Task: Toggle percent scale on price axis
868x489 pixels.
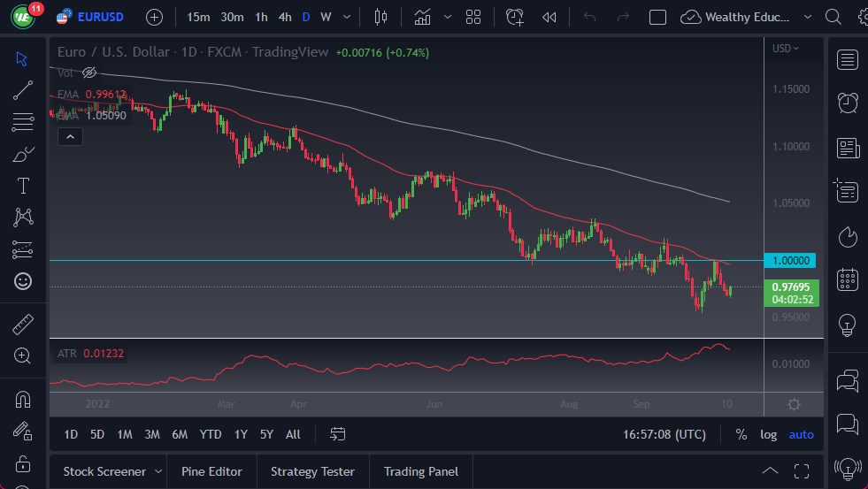Action: (x=741, y=434)
